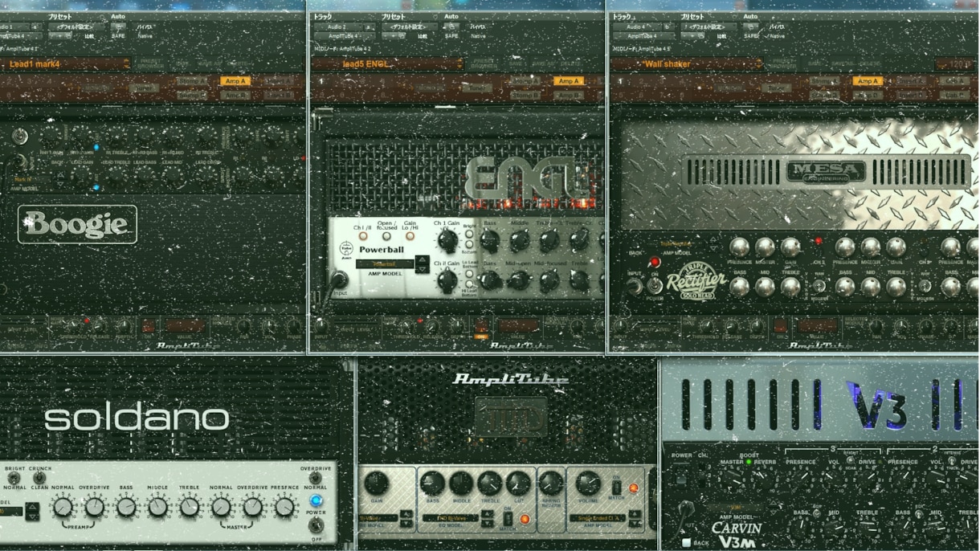Step Powerball amp model up arrow

[x=422, y=259]
